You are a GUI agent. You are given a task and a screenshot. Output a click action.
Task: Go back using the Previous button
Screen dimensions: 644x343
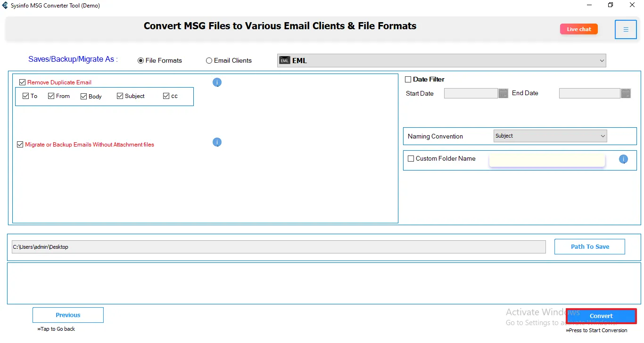click(68, 315)
